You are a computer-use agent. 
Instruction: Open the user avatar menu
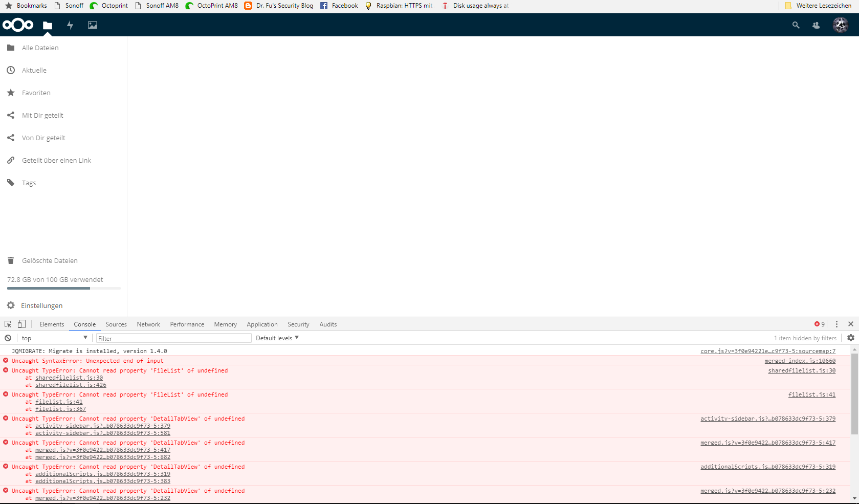click(x=840, y=25)
